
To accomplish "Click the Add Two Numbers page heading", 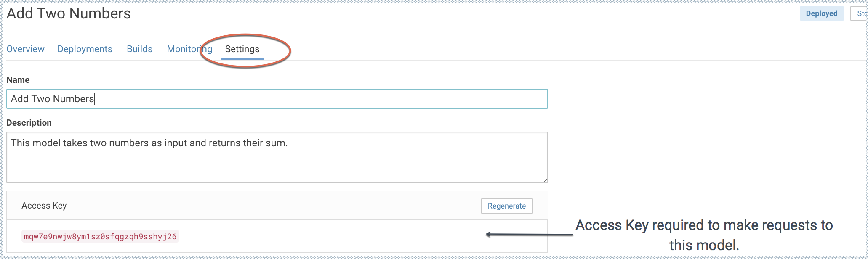I will point(69,13).
